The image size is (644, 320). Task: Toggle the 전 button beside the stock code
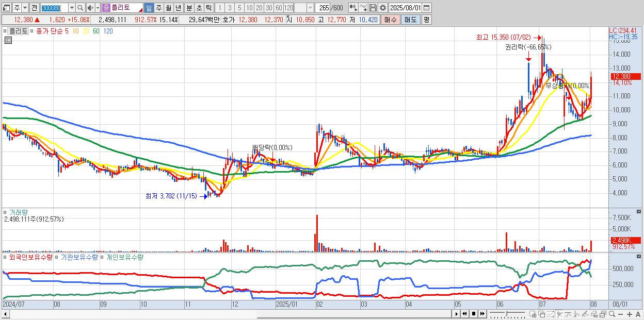click(34, 8)
